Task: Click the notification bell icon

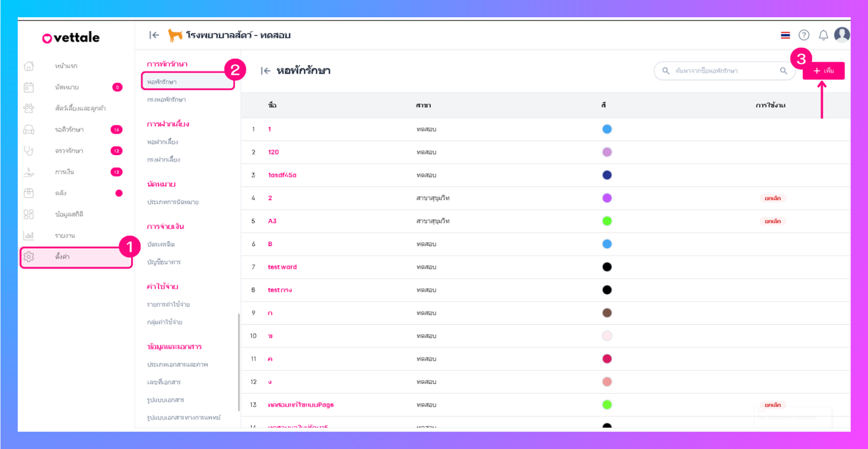Action: 823,35
